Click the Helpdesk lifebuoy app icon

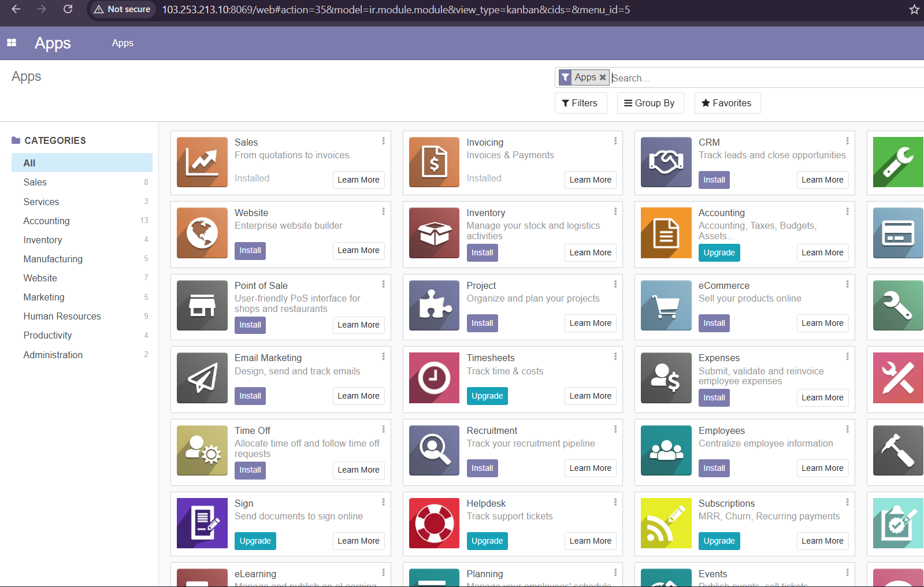click(x=434, y=523)
